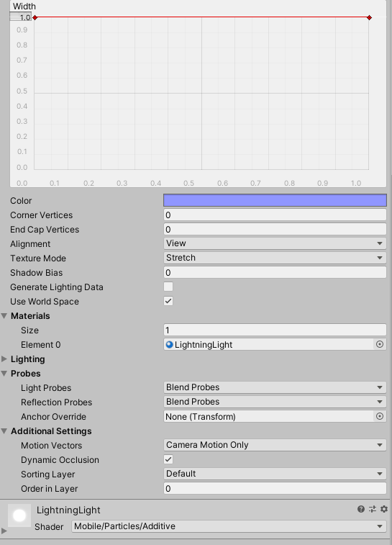Viewport: 392px width, 545px height.
Task: Open object picker for Anchor Override
Action: pyautogui.click(x=380, y=416)
